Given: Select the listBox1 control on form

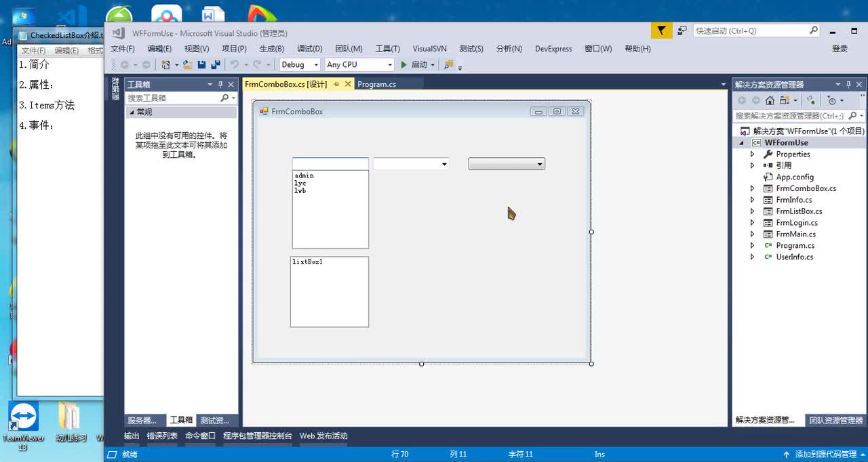Looking at the screenshot, I should (330, 292).
